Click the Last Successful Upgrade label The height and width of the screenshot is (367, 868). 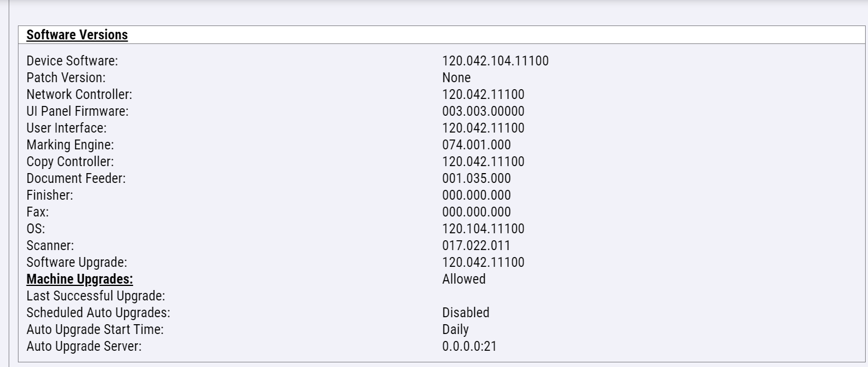point(96,296)
